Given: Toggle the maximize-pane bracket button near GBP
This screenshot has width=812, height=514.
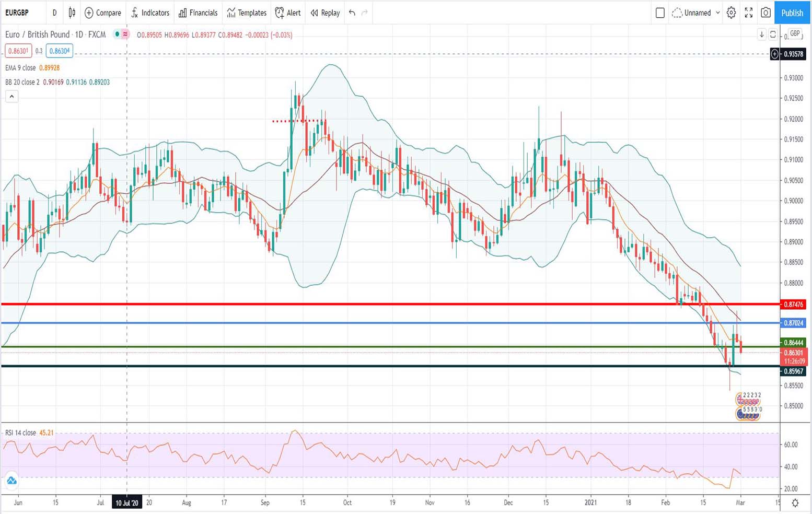Looking at the screenshot, I should tap(773, 34).
